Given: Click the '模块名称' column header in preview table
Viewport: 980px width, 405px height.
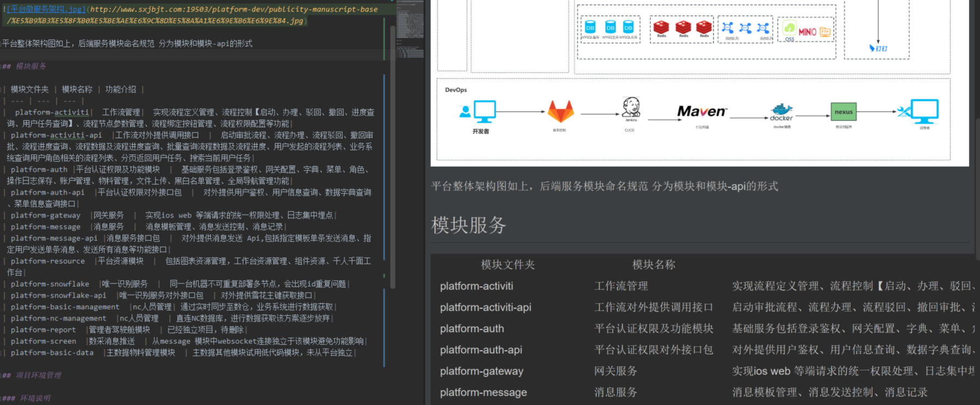Looking at the screenshot, I should pyautogui.click(x=654, y=265).
